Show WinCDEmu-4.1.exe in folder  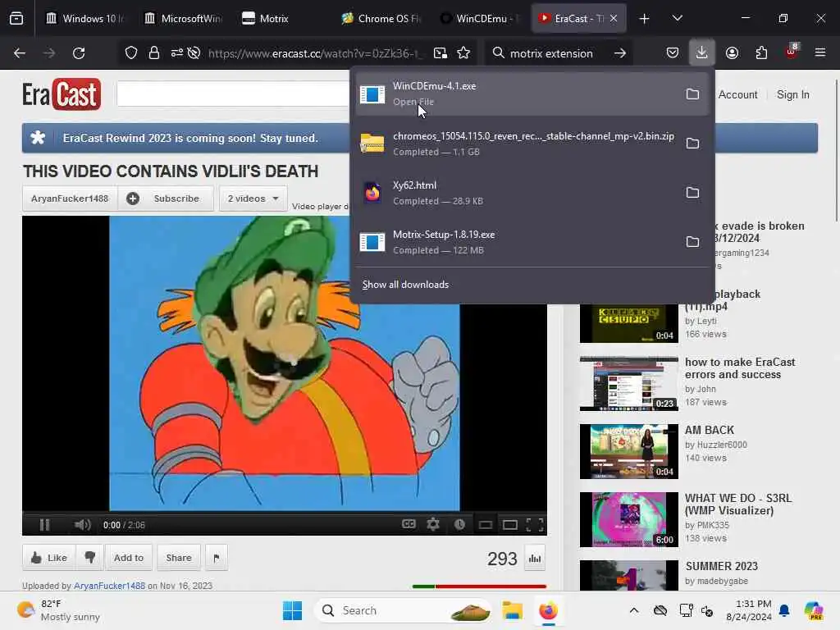click(x=692, y=94)
